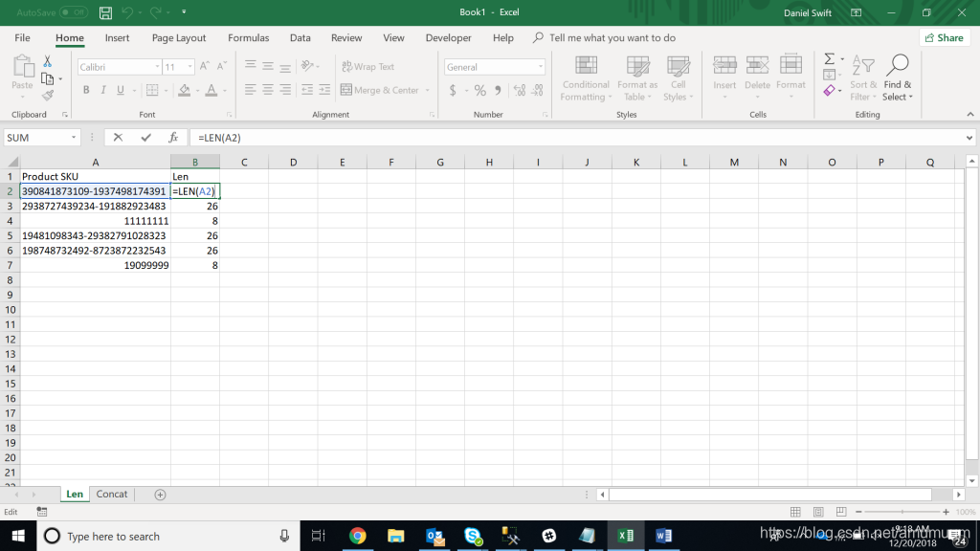Open Chrome from the taskbar
Screen dimensions: 980x551
coord(358,536)
